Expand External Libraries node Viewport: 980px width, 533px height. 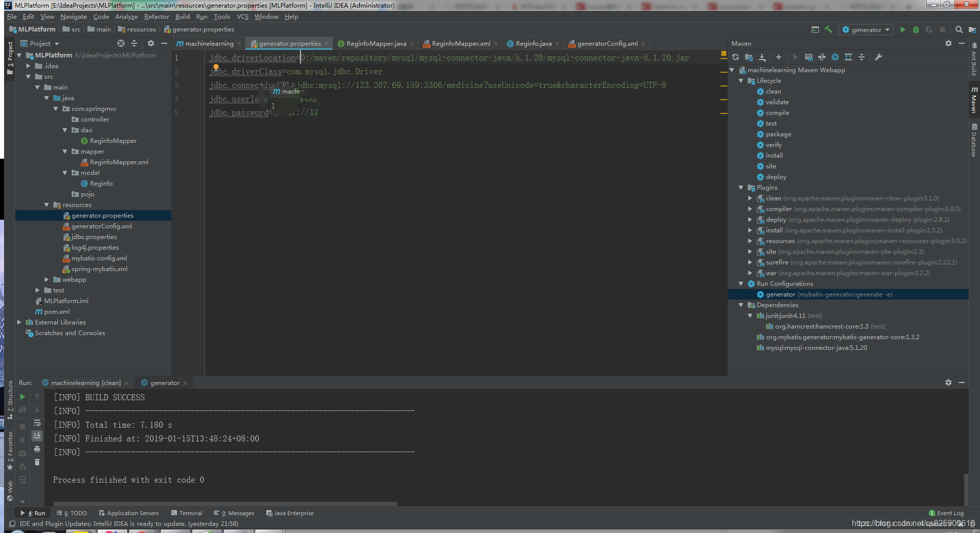coord(19,322)
